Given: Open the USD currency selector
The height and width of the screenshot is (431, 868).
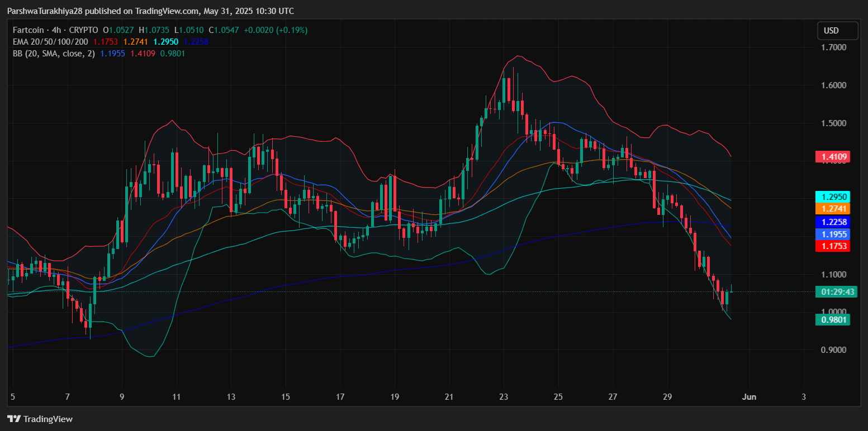Looking at the screenshot, I should tap(837, 31).
